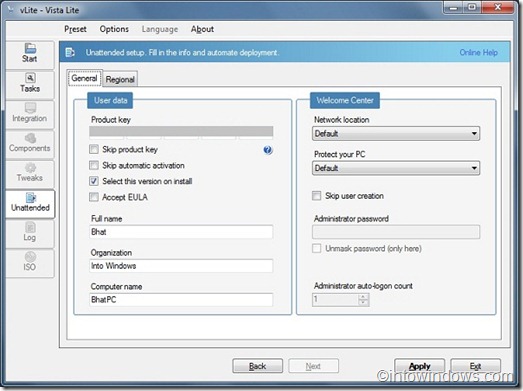Select the Integration sidebar item
Viewport: 523px width, 391px height.
pos(30,114)
